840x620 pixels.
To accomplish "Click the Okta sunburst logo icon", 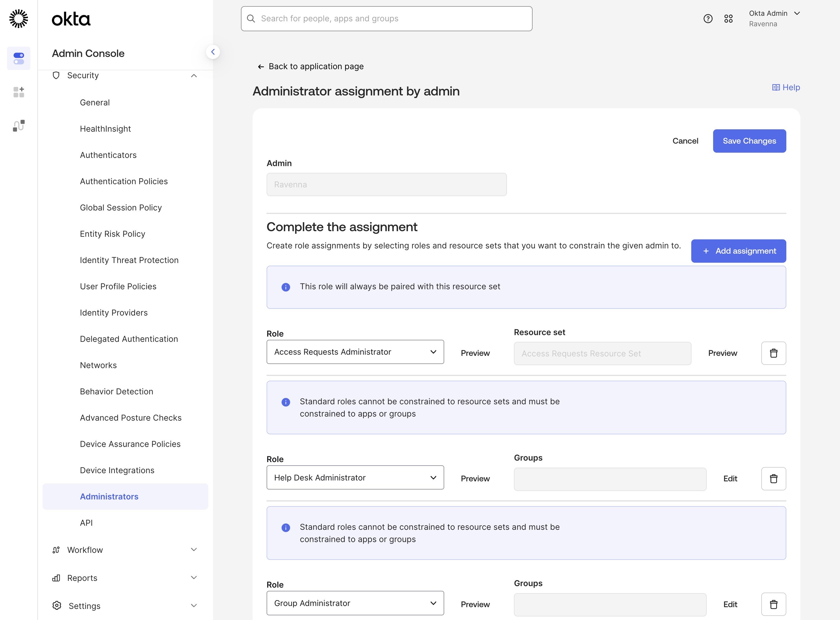I will (18, 19).
